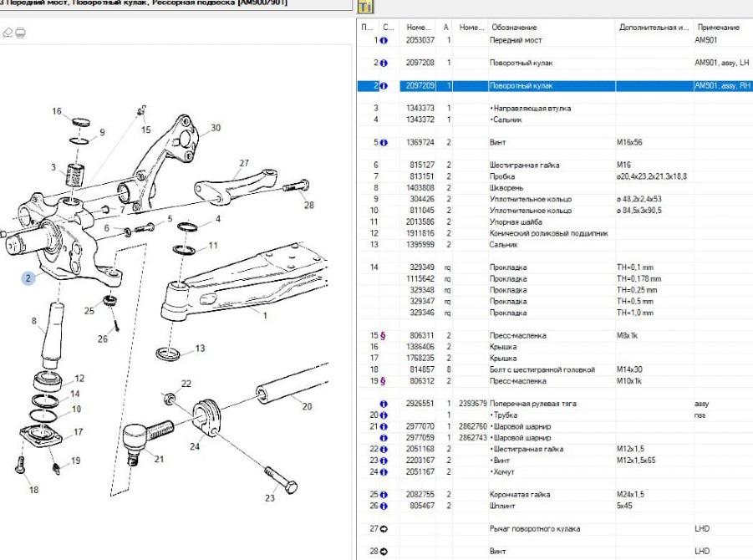Image resolution: width=753 pixels, height=560 pixels.
Task: Click the § symbol on row 15
Action: pyautogui.click(x=384, y=336)
